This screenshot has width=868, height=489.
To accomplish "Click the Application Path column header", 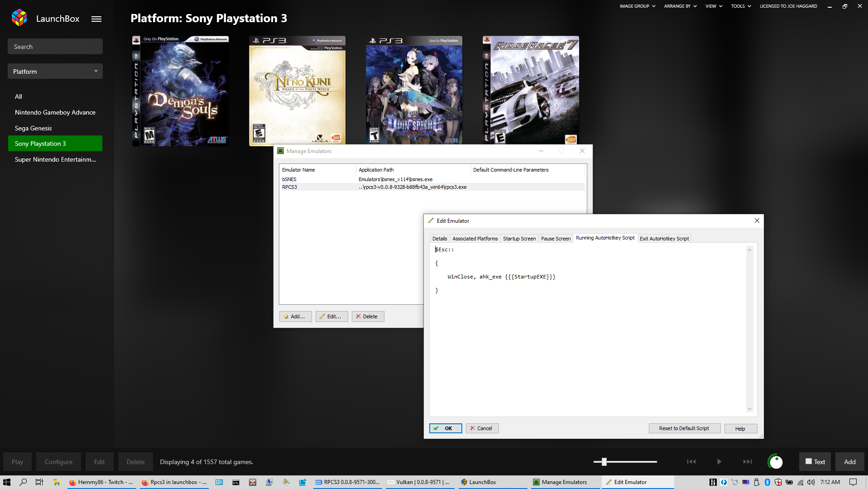I will coord(413,170).
